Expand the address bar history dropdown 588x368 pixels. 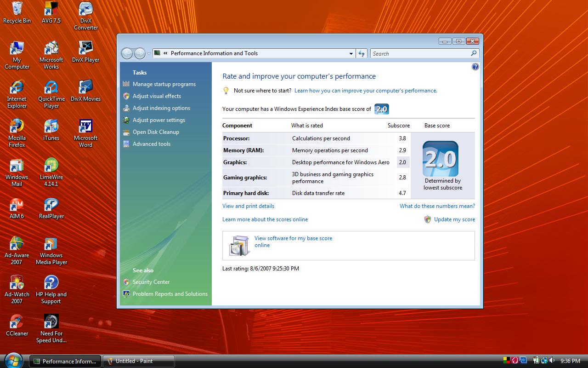(351, 53)
